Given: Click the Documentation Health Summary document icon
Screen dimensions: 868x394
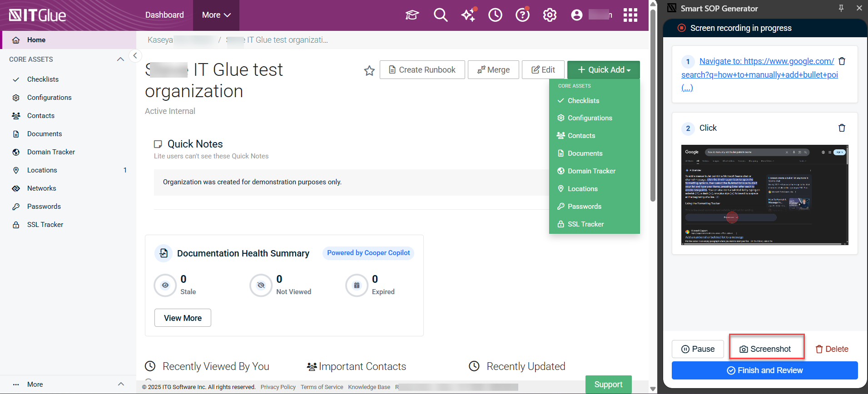Looking at the screenshot, I should click(164, 253).
